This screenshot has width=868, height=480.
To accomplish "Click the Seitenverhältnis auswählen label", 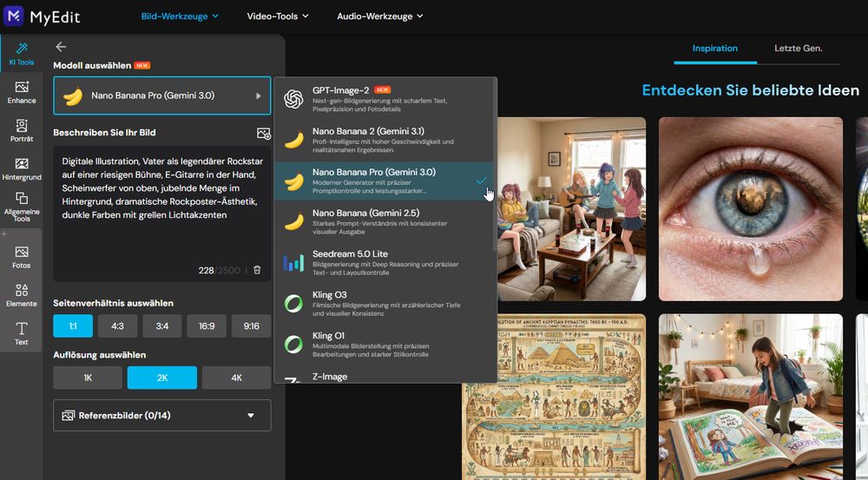I will 113,303.
